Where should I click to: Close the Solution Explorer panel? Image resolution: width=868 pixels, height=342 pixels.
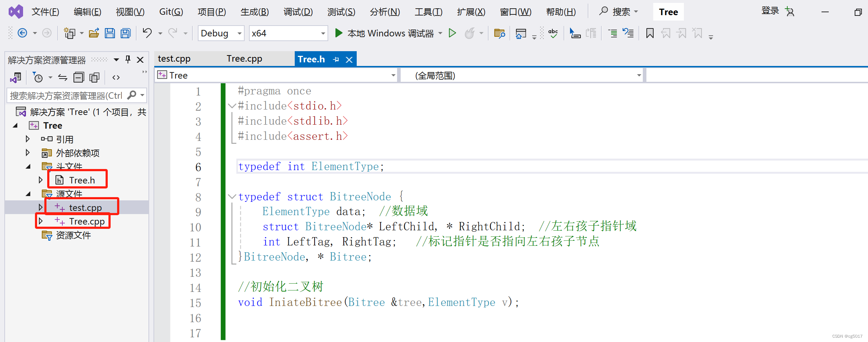tap(141, 59)
